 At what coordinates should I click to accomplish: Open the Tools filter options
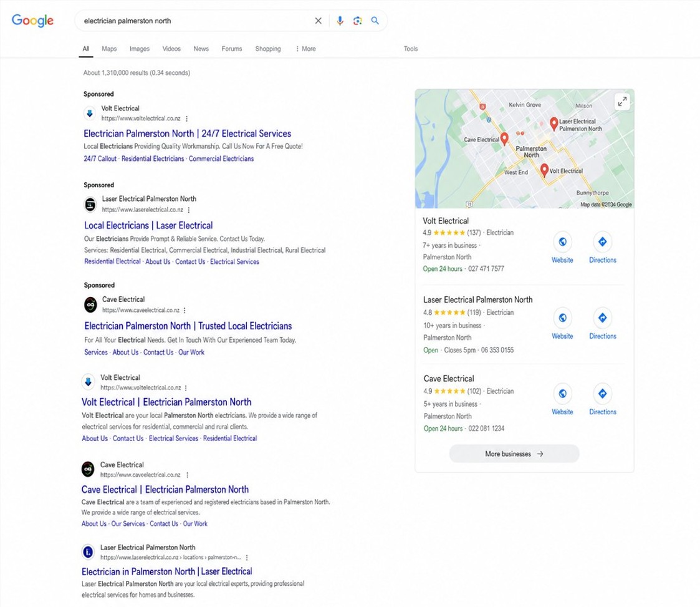pyautogui.click(x=411, y=49)
